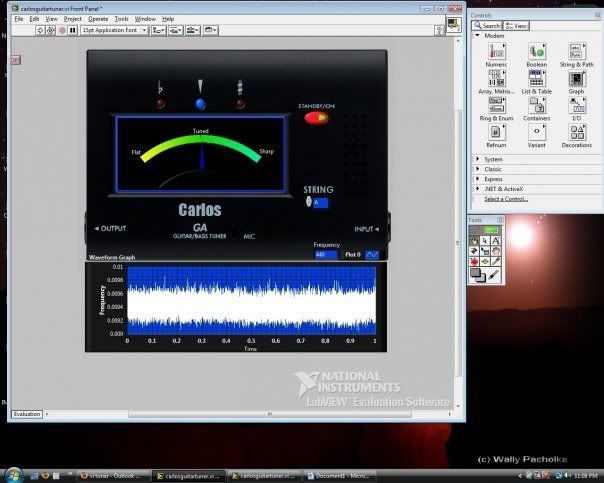Select the Positioning arrow tool

click(x=485, y=241)
